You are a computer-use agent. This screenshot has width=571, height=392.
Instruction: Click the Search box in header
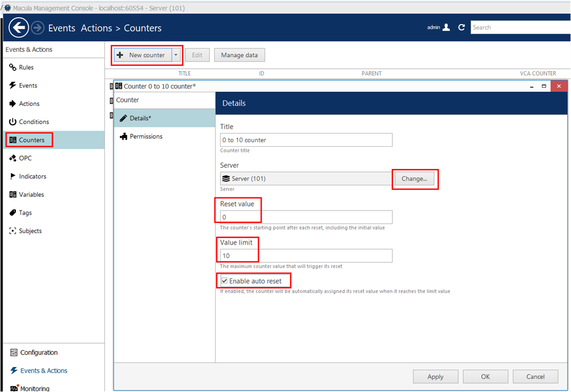(520, 27)
